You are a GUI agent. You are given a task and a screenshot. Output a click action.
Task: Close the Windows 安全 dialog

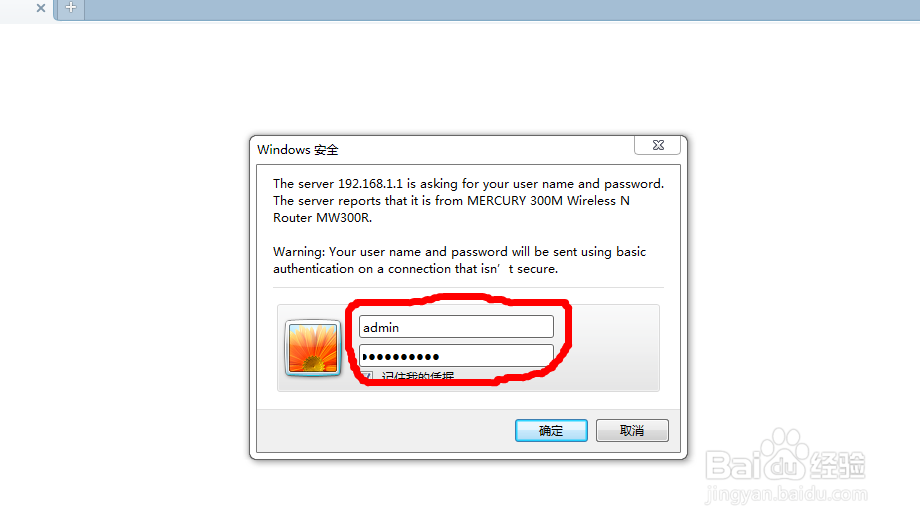click(x=658, y=145)
